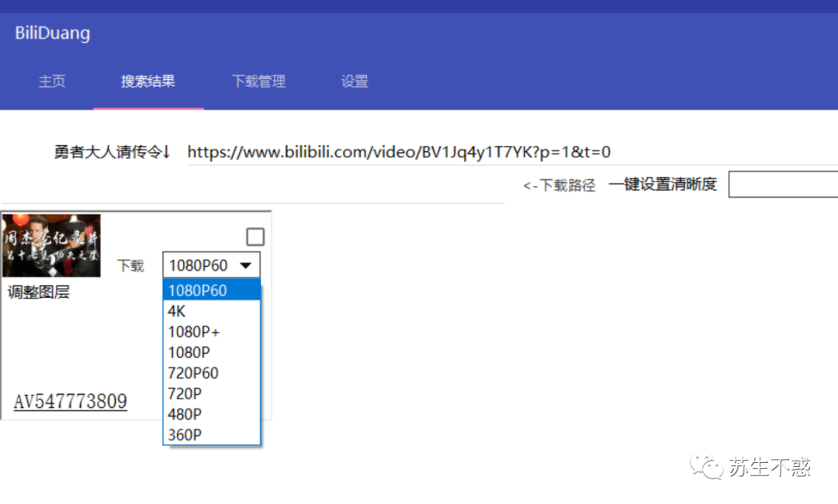This screenshot has width=838, height=504.
Task: Tick the checkbox on the video card
Action: pyautogui.click(x=255, y=237)
